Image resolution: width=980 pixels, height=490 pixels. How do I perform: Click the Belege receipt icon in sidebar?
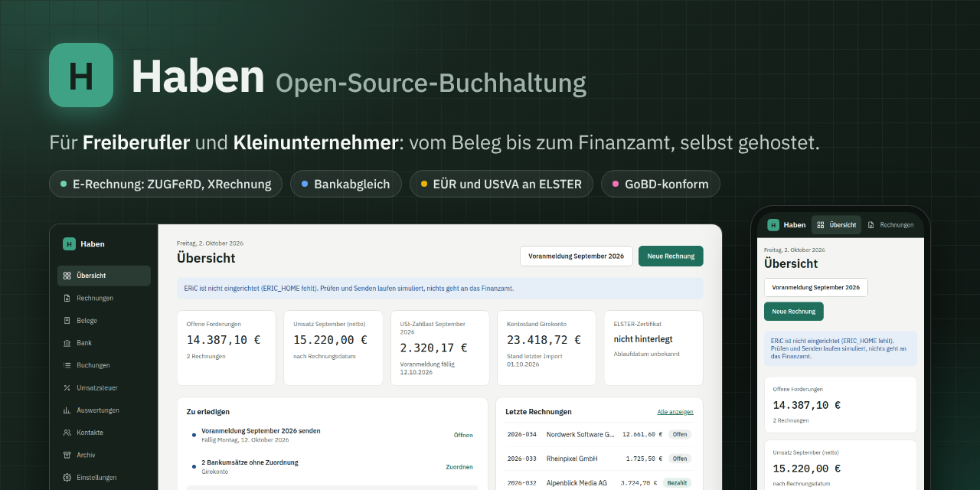click(x=67, y=321)
